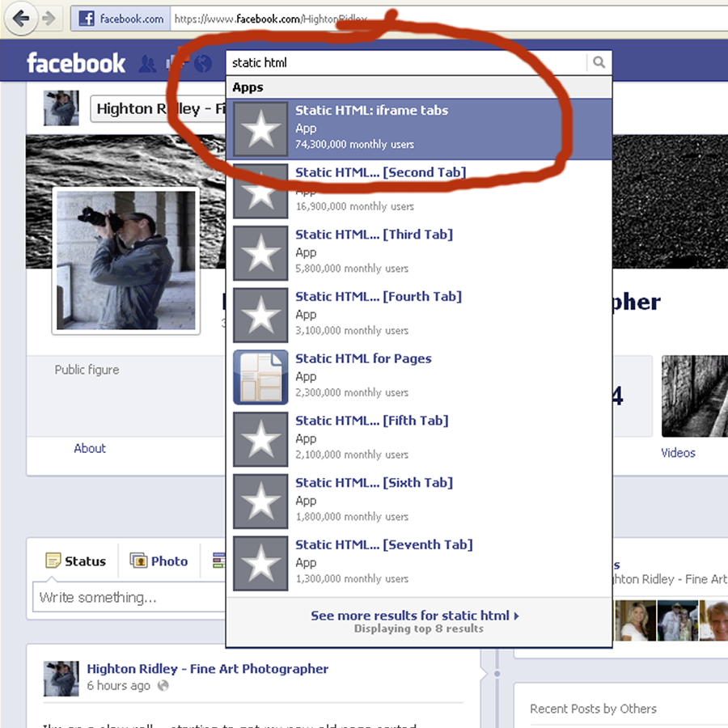Click star icon of Fourth Tab app
The height and width of the screenshot is (728, 728).
[260, 315]
